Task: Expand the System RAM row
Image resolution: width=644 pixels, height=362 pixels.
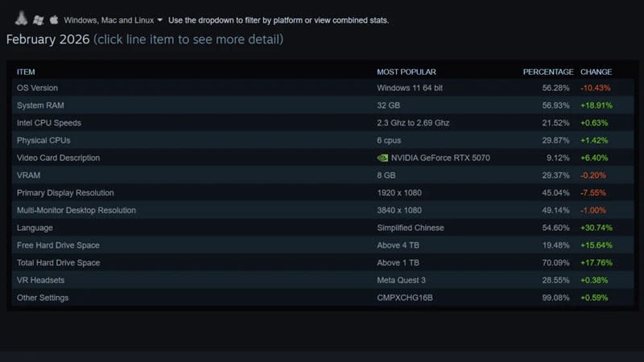Action: click(39, 105)
